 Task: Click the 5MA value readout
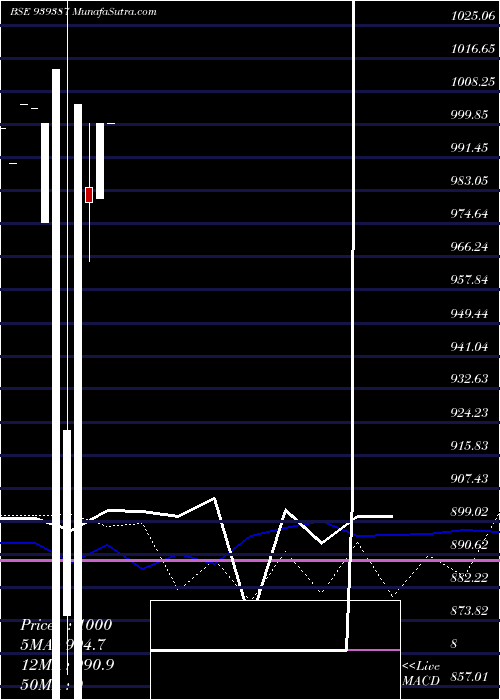tap(64, 645)
